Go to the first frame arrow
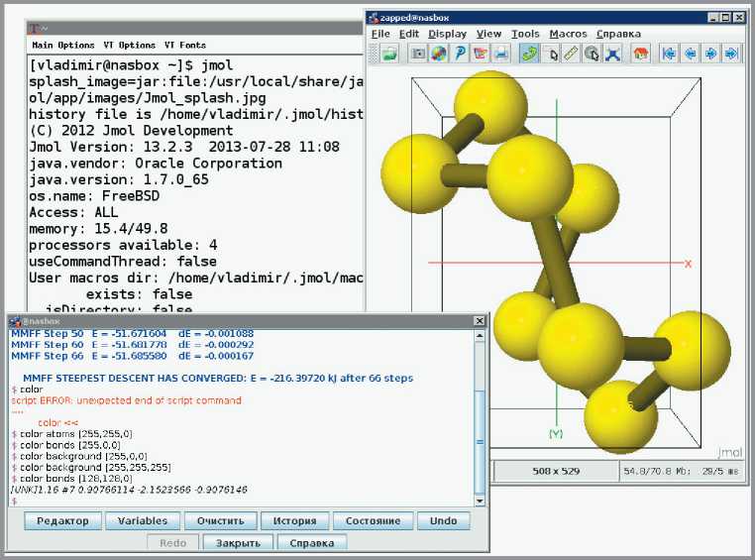 668,54
